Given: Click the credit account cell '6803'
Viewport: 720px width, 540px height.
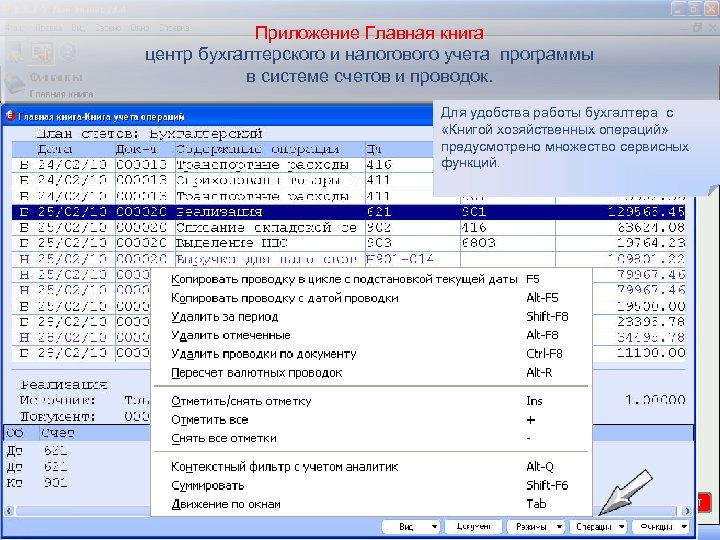Looking at the screenshot, I should point(478,243).
